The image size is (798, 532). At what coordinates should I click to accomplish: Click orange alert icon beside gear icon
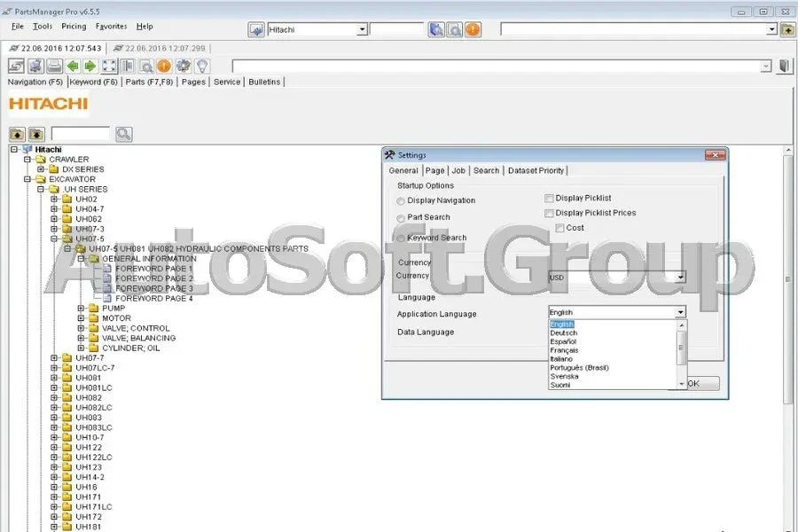pos(164,66)
